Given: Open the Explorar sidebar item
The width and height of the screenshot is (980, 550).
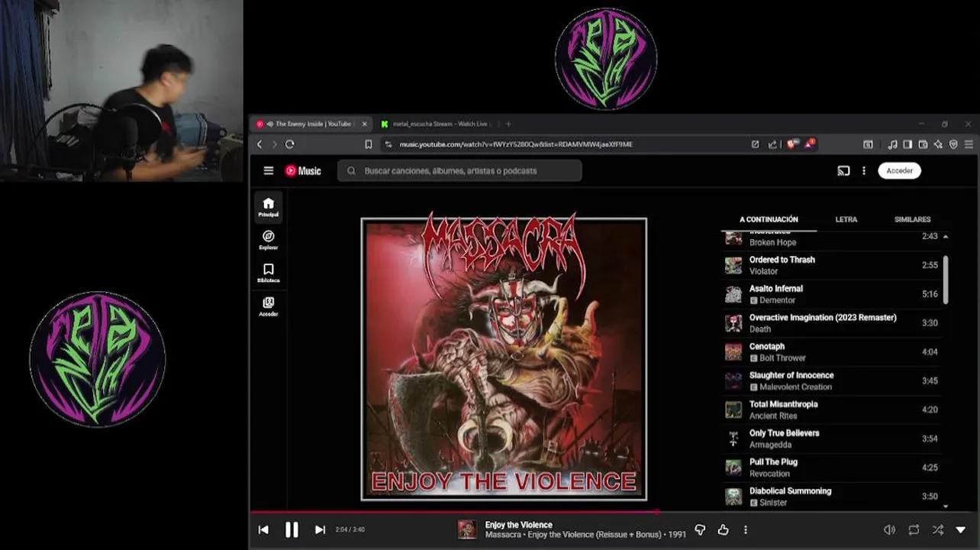Looking at the screenshot, I should pos(269,240).
